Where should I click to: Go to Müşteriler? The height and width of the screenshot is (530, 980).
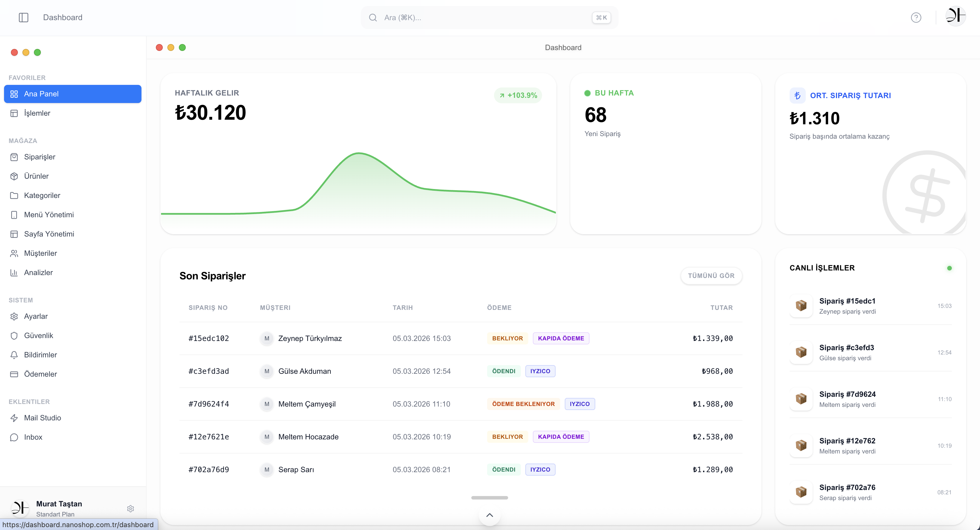click(x=73, y=253)
